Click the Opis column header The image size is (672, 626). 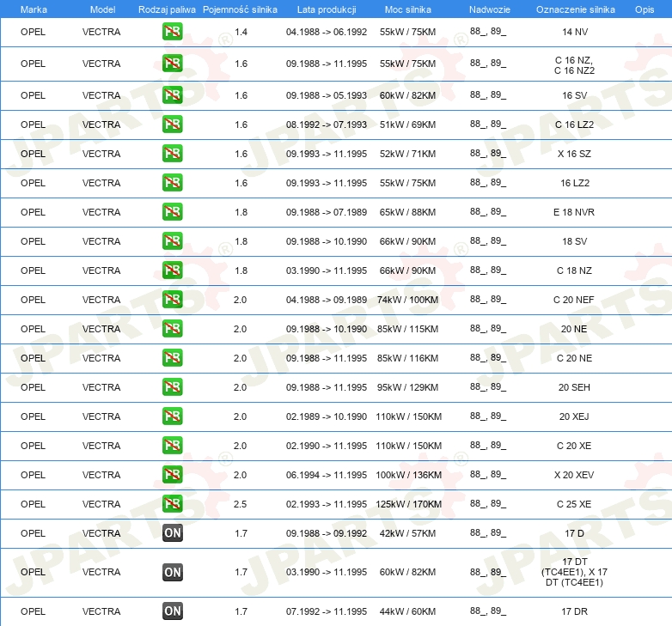645,9
